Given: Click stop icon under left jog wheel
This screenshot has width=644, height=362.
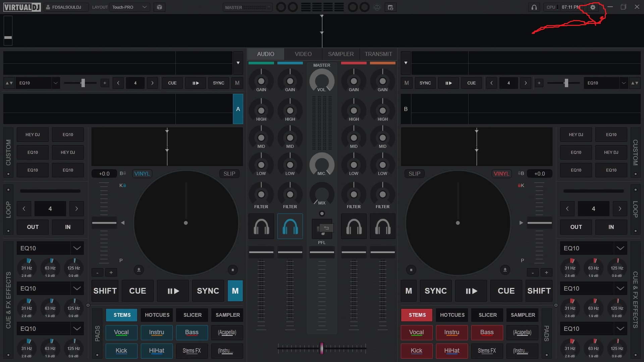Looking at the screenshot, I should click(232, 269).
